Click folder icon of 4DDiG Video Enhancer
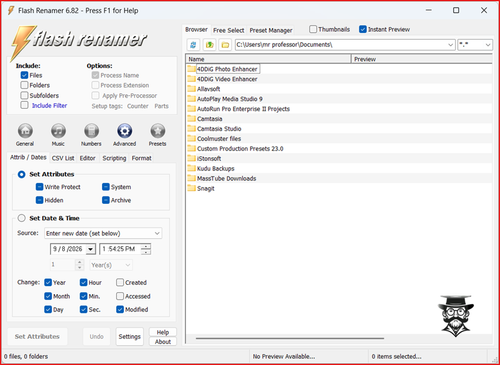The width and height of the screenshot is (500, 365). [191, 79]
